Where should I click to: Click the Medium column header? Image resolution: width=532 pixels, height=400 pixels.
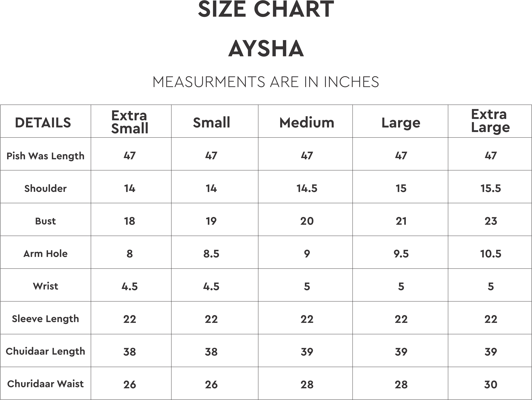307,123
